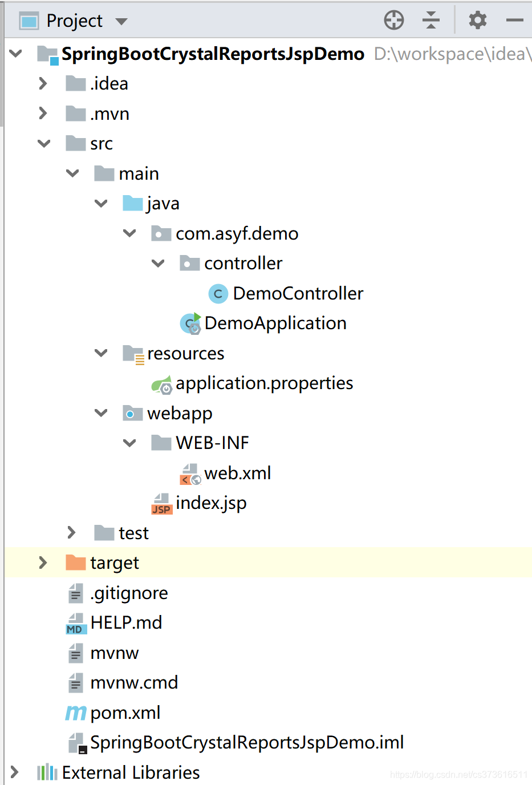Viewport: 532px width, 785px height.
Task: Hide the Project panel with the minus icon
Action: pyautogui.click(x=514, y=20)
